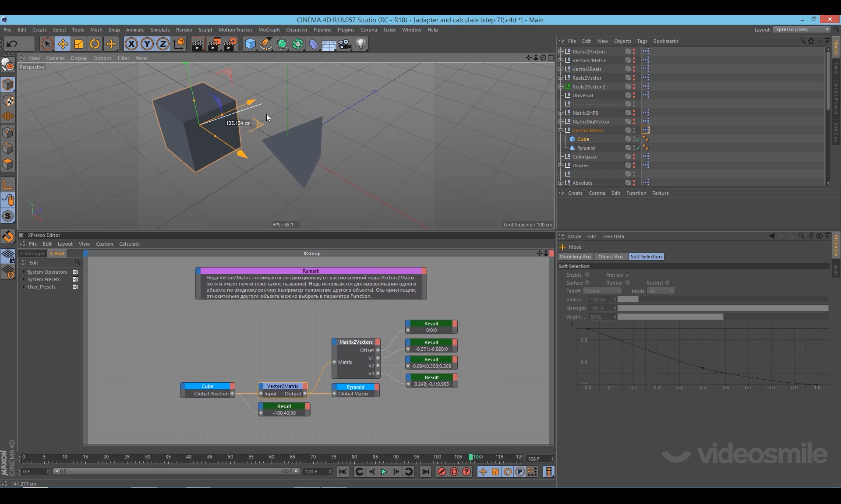This screenshot has width=841, height=504.
Task: Switch to the X-Manager tab
Action: click(x=32, y=254)
